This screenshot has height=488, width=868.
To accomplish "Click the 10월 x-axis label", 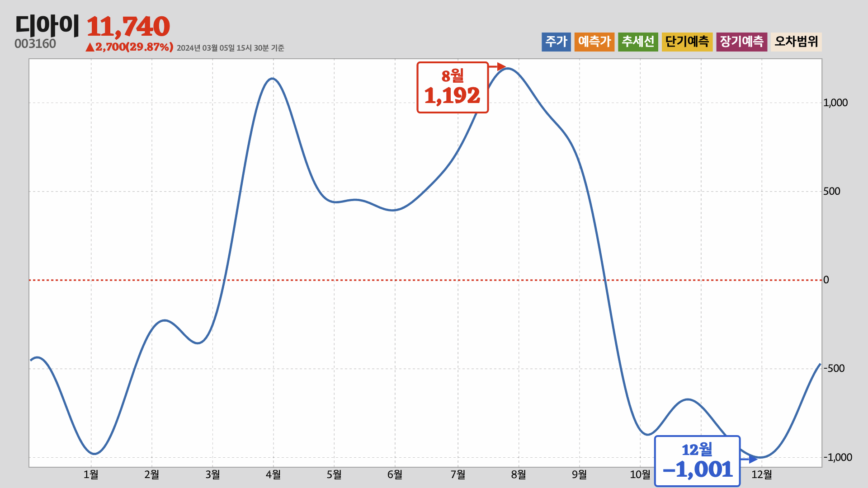I will point(640,474).
